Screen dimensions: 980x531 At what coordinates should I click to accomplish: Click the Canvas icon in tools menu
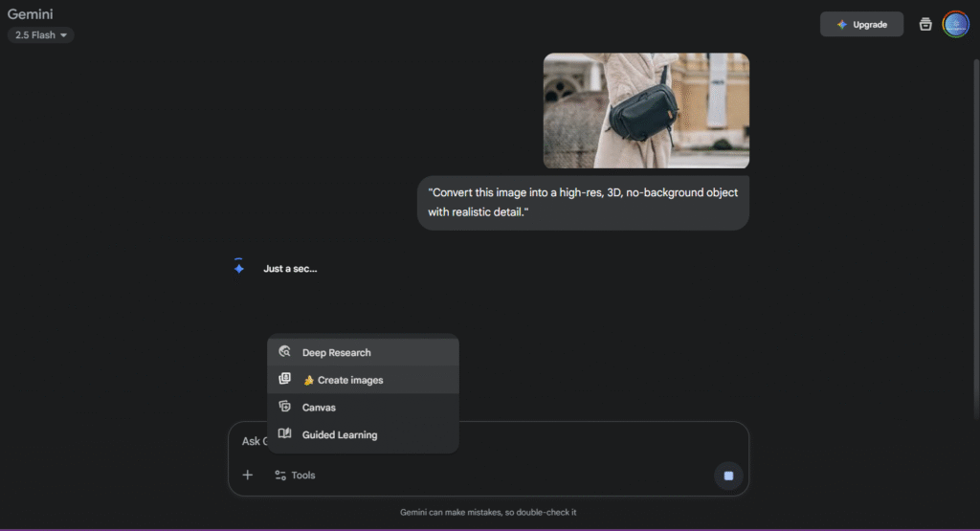coord(284,407)
